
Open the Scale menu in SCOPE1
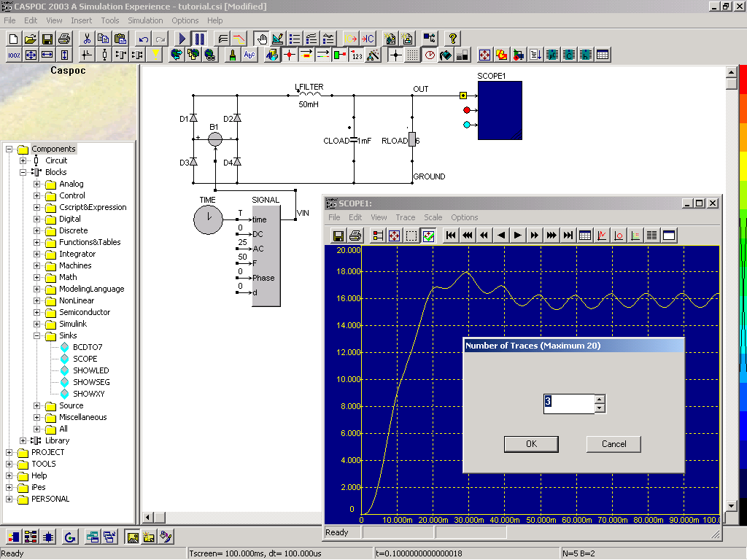(x=433, y=217)
